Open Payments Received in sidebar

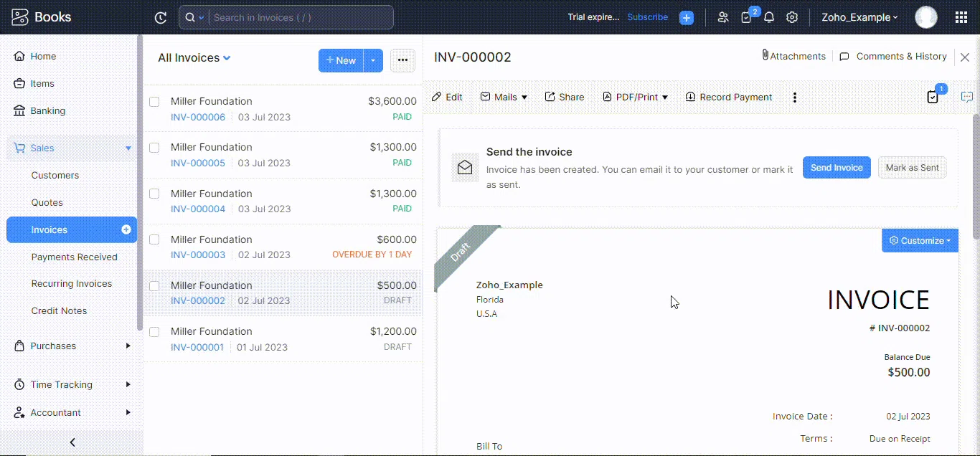74,257
